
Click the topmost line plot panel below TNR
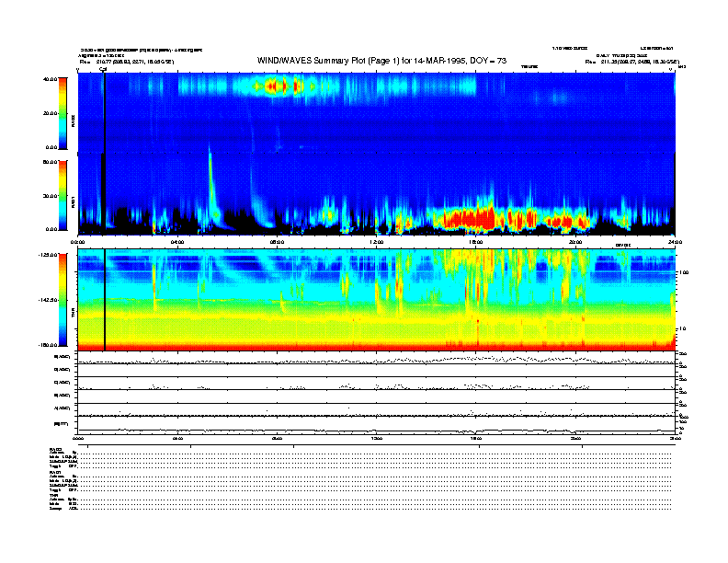(x=376, y=358)
